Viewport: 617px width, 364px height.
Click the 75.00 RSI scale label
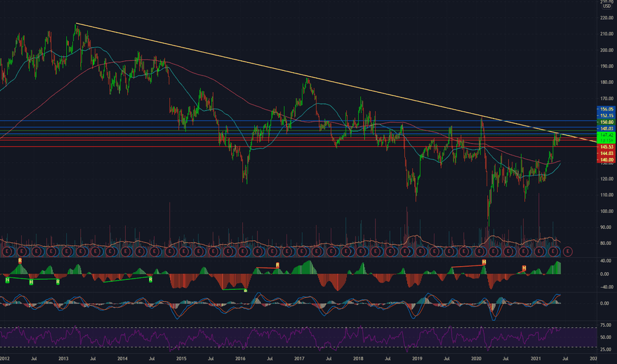click(x=606, y=326)
